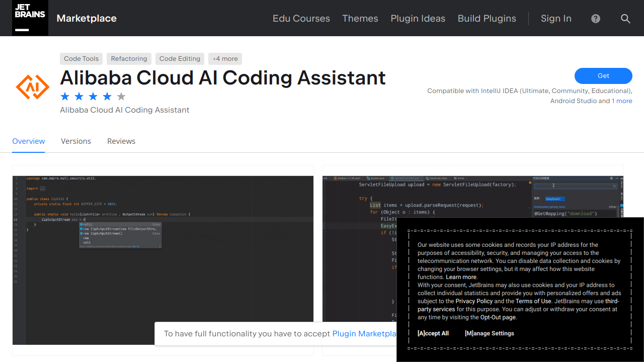Click the third rating star
644x362 pixels.
point(93,97)
